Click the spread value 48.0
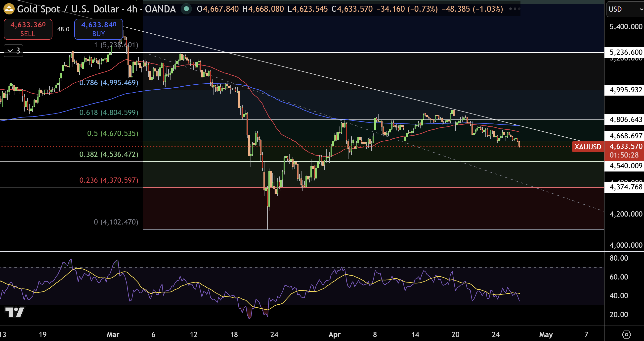Viewport: 644px width, 341px height. 63,29
